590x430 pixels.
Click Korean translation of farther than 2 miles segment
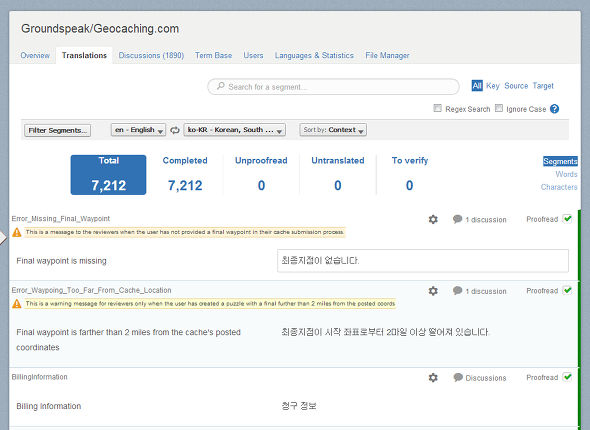386,332
